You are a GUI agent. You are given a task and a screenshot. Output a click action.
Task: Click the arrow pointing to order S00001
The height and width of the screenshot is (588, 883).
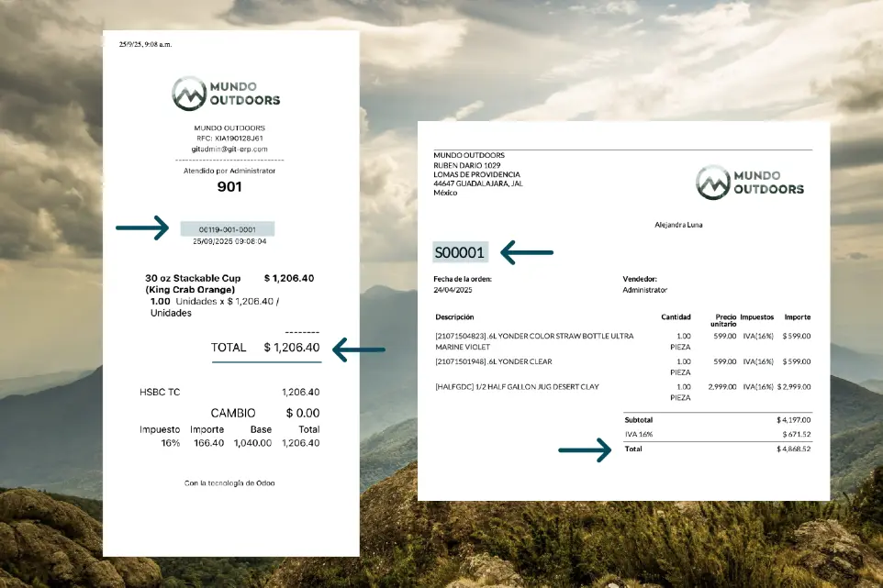click(526, 251)
